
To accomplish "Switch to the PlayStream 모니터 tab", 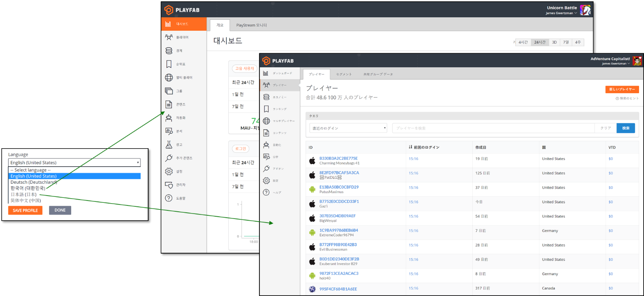I will (x=251, y=25).
